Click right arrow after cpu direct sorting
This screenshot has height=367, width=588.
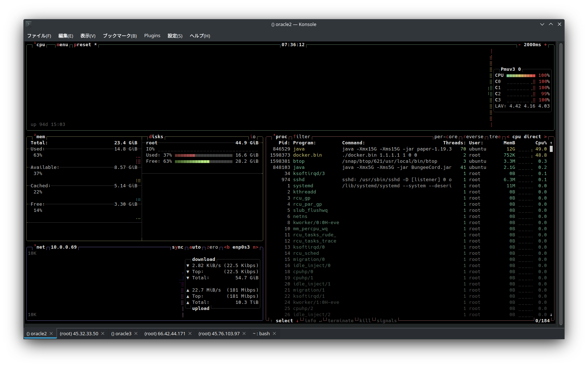(545, 137)
